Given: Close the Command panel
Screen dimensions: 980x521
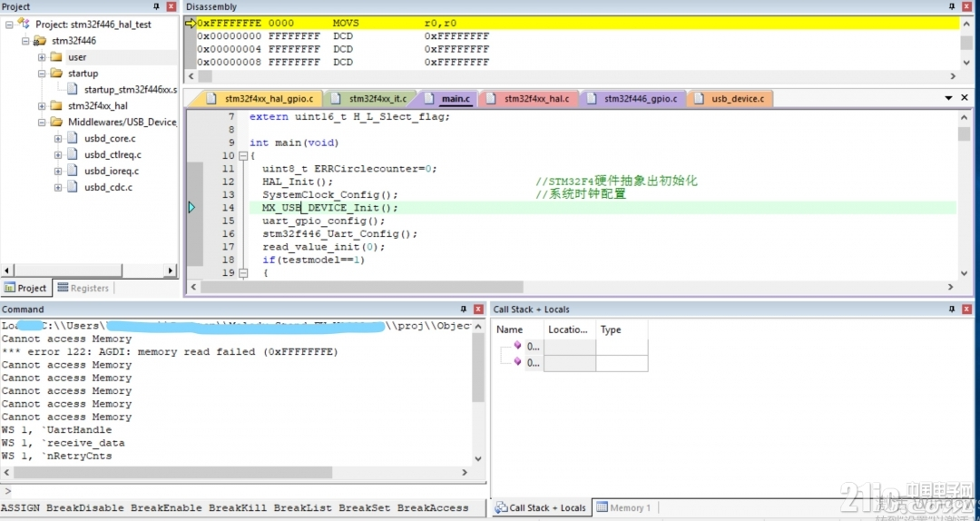Looking at the screenshot, I should [x=478, y=309].
